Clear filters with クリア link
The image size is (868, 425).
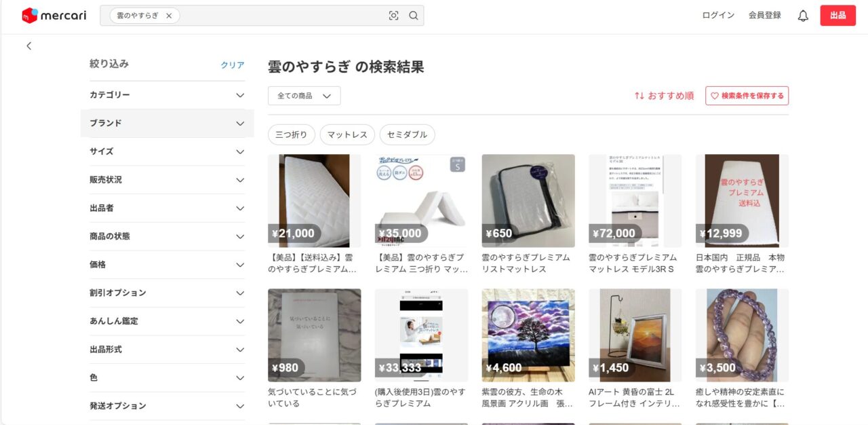pos(233,65)
